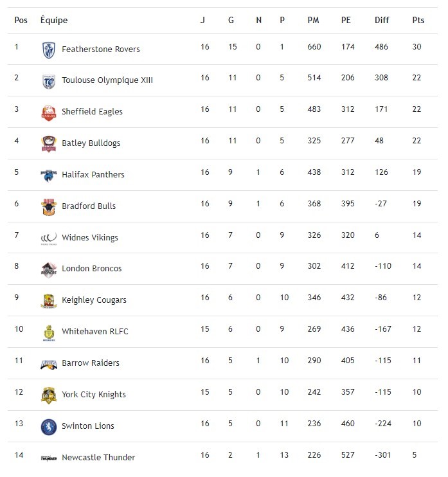Select the Barrow Raiders team name
448x477 pixels.
(91, 363)
